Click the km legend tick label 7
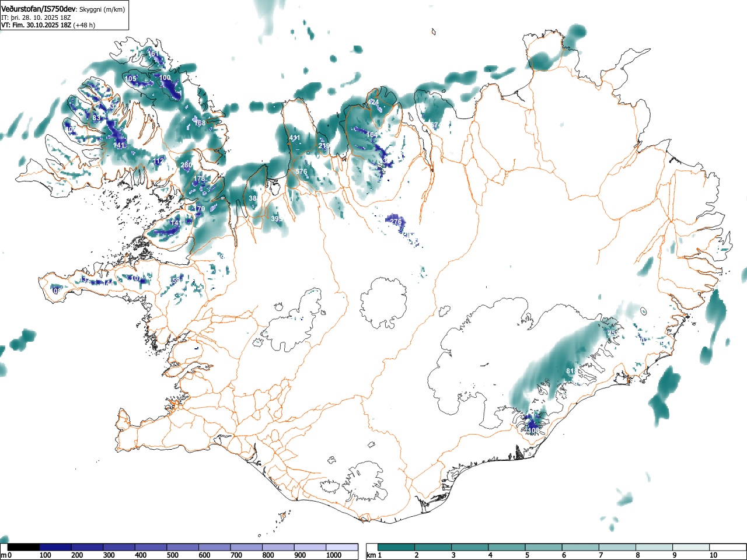 (x=601, y=555)
